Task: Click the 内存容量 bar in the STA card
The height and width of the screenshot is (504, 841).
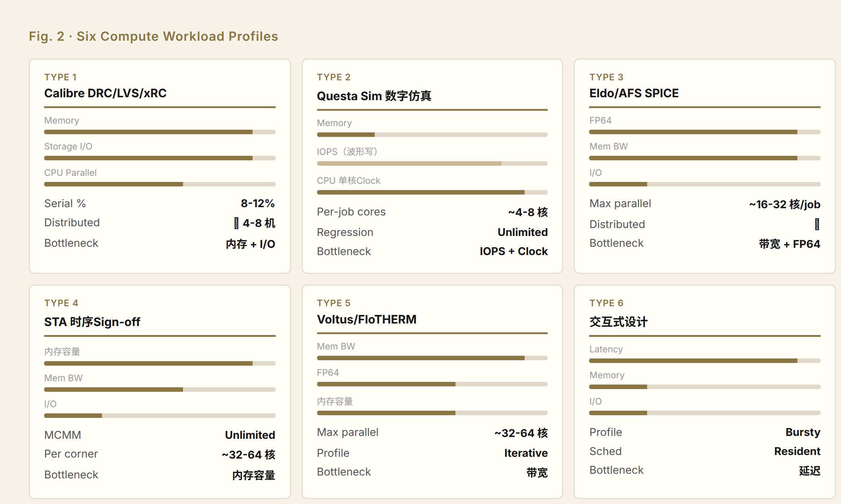Action: click(x=160, y=363)
